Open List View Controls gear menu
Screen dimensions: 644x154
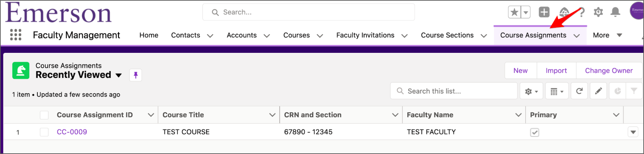click(x=531, y=91)
